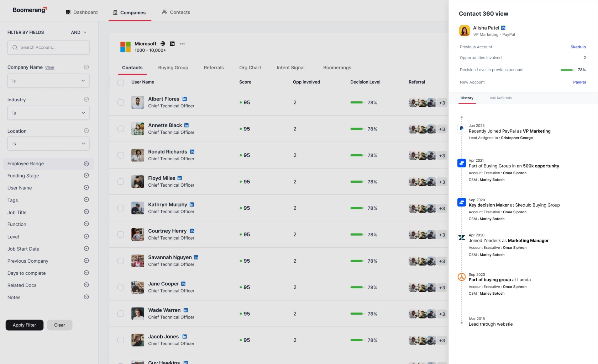Image resolution: width=598 pixels, height=364 pixels.
Task: Open Annette Black's LinkedIn icon
Action: (x=187, y=125)
